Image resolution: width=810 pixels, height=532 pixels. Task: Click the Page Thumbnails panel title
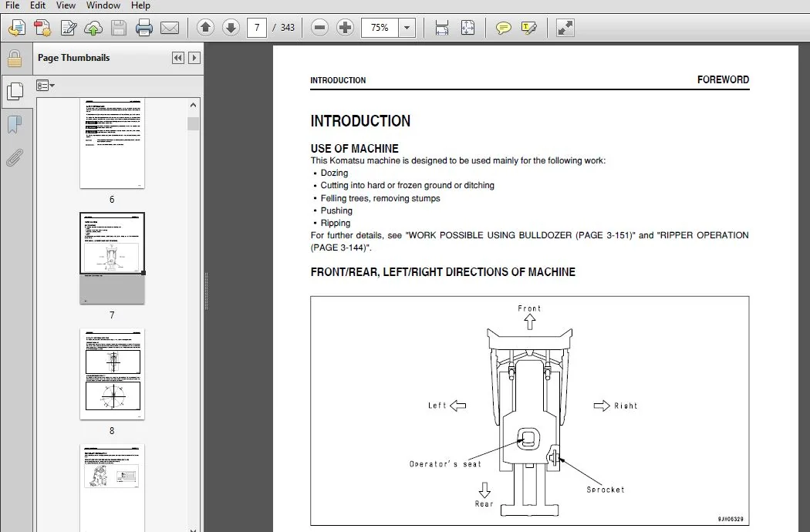(74, 58)
